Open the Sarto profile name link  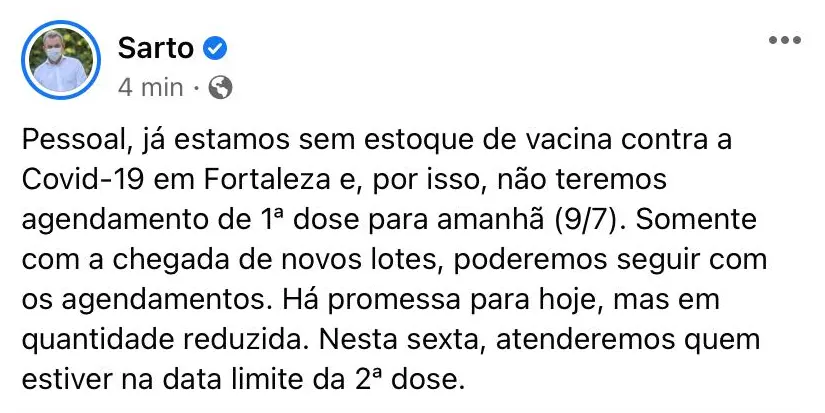[155, 47]
